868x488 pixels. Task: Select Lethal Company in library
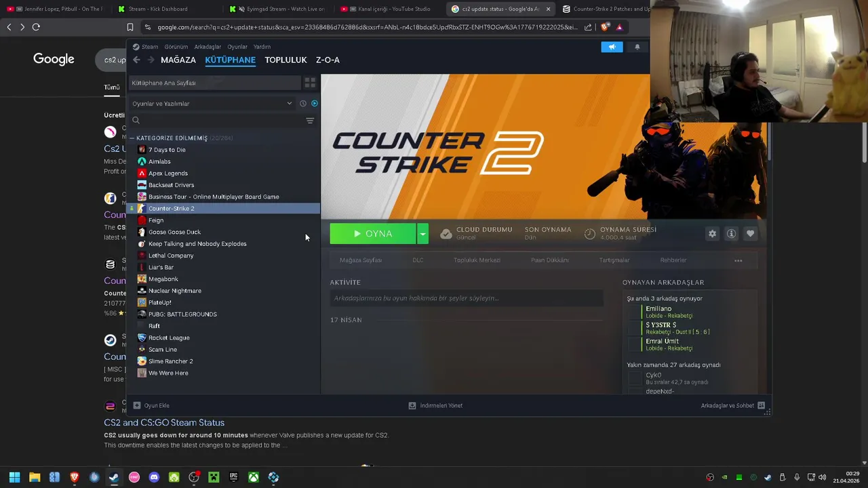tap(171, 256)
